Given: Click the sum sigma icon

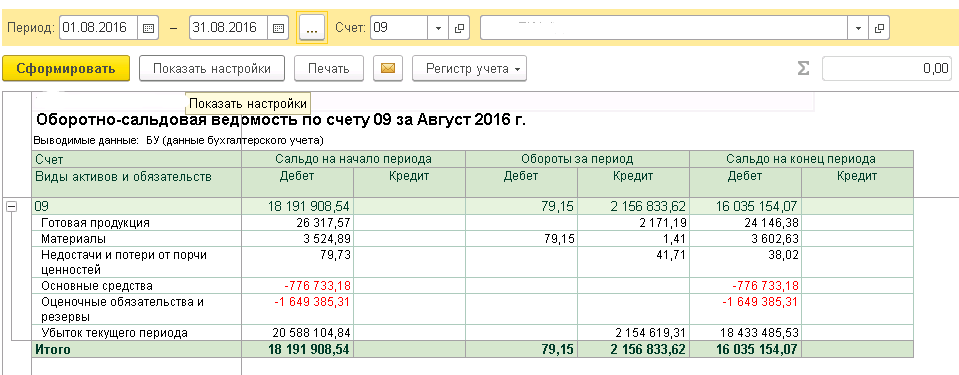Looking at the screenshot, I should (x=803, y=69).
